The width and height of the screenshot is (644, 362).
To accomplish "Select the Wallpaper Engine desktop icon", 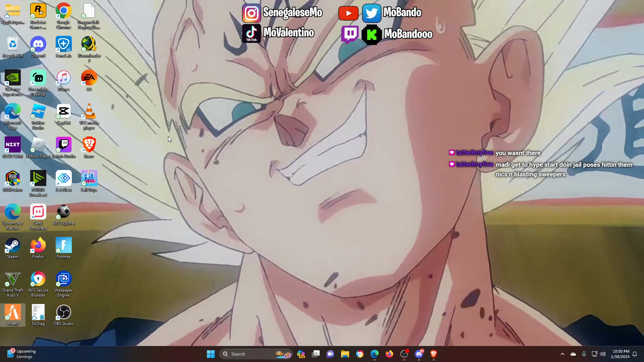I will [x=63, y=284].
